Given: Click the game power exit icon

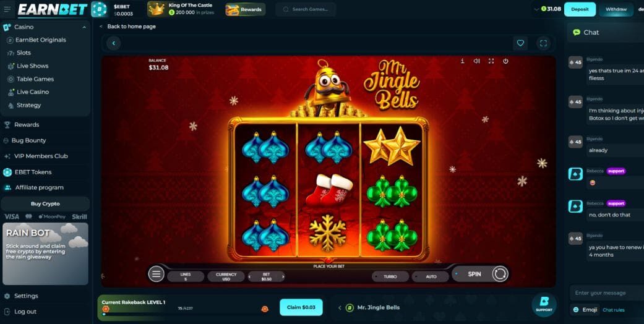Looking at the screenshot, I should 505,61.
